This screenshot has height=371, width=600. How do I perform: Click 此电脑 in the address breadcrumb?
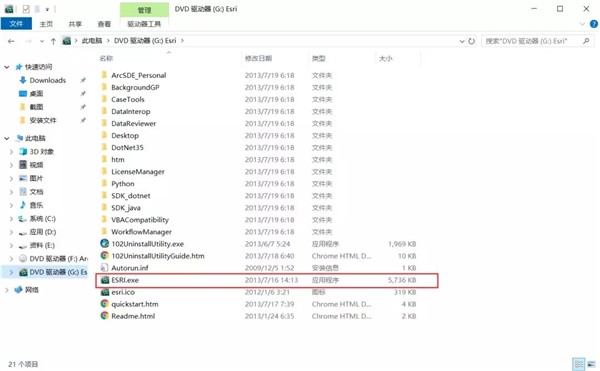coord(91,41)
